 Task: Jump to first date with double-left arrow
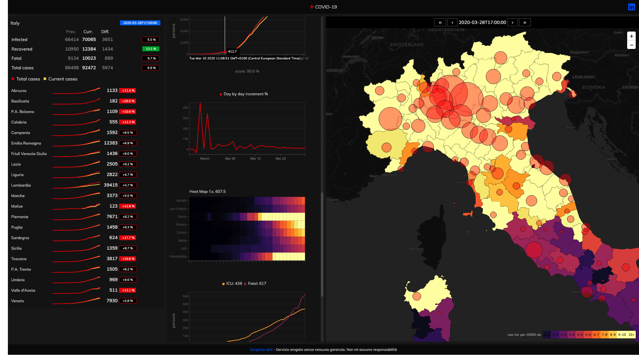tap(440, 22)
